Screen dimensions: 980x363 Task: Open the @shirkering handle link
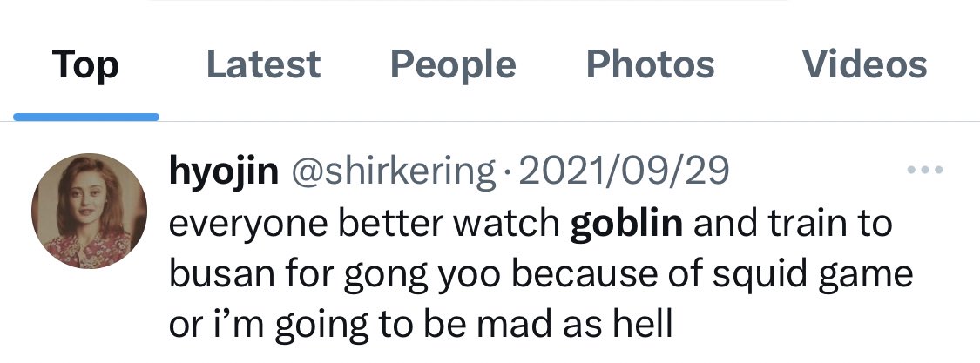391,171
